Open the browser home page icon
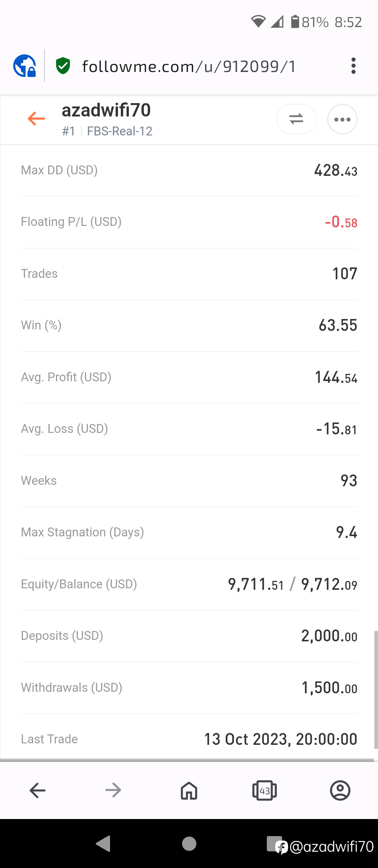 pos(189,790)
